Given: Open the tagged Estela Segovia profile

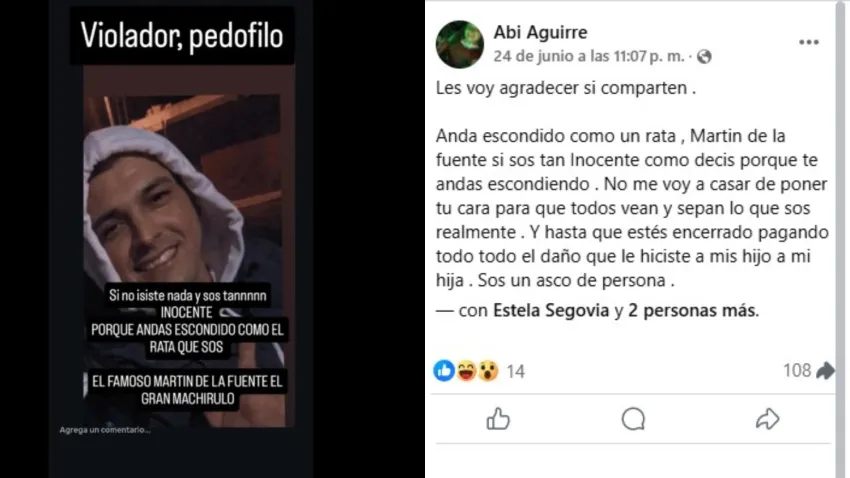Looking at the screenshot, I should [551, 311].
